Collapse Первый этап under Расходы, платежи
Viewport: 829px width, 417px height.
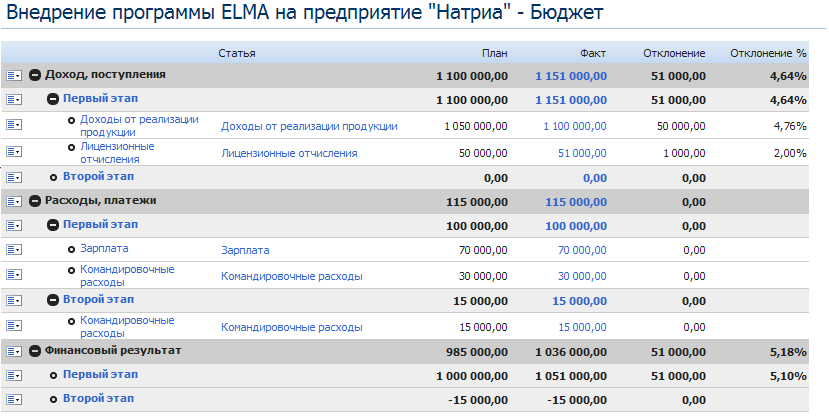[x=53, y=225]
